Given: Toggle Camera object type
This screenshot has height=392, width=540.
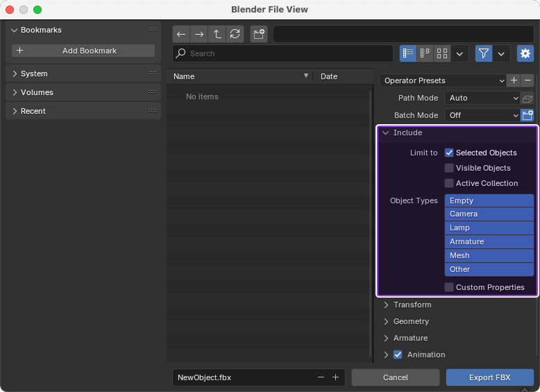Looking at the screenshot, I should tap(489, 214).
